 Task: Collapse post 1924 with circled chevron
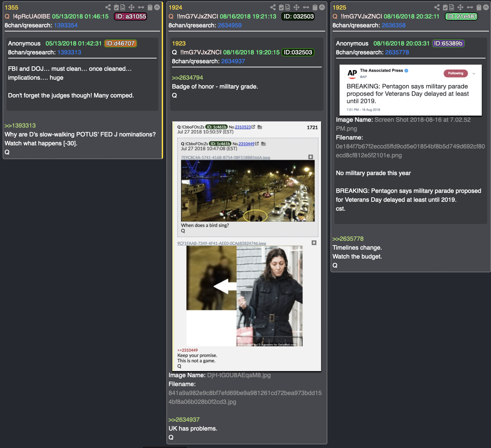[322, 7]
